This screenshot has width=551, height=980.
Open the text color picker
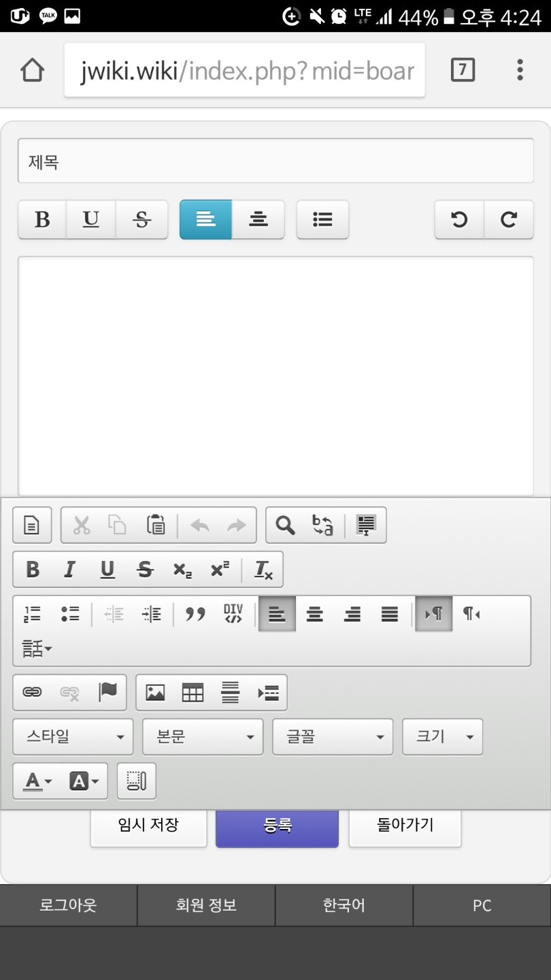click(37, 781)
